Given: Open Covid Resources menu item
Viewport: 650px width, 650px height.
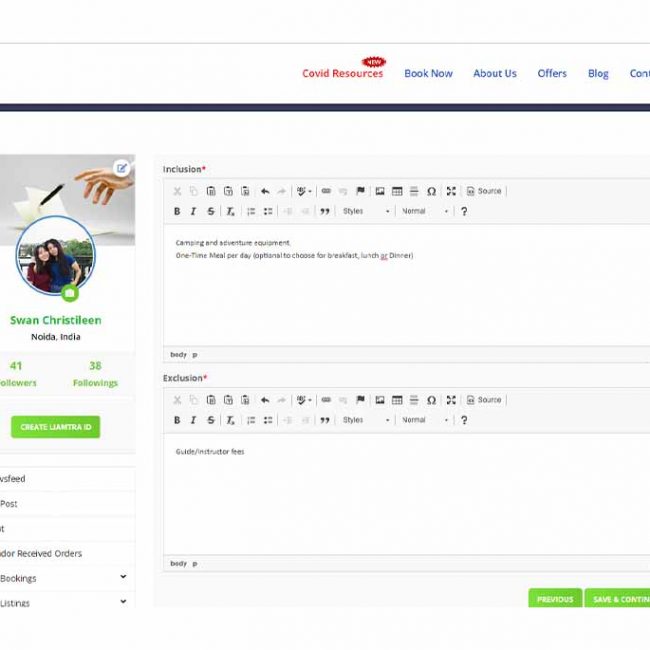Looking at the screenshot, I should (342, 73).
